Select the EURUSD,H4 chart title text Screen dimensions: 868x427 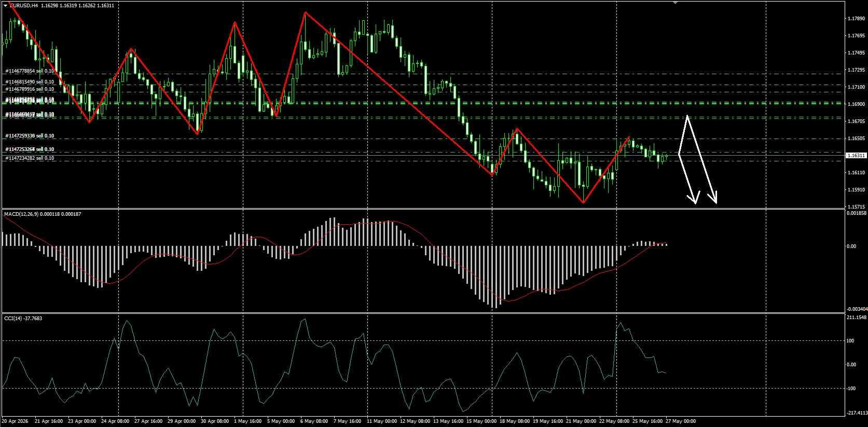click(24, 5)
